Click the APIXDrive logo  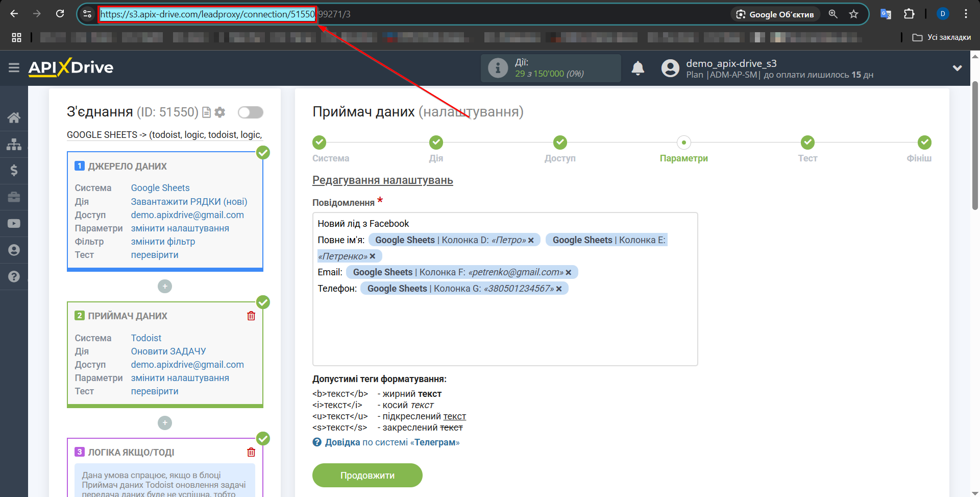click(x=71, y=67)
